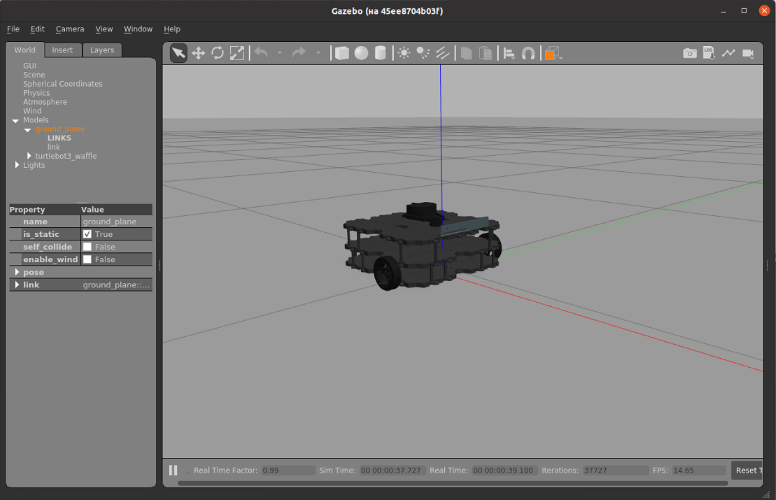
Task: Open the Camera menu
Action: (x=70, y=29)
